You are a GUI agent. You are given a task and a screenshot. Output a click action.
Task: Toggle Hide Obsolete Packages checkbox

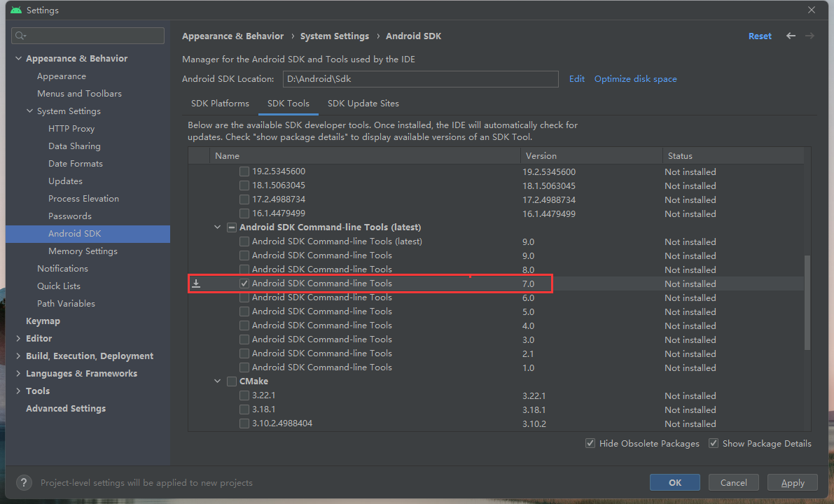point(590,443)
